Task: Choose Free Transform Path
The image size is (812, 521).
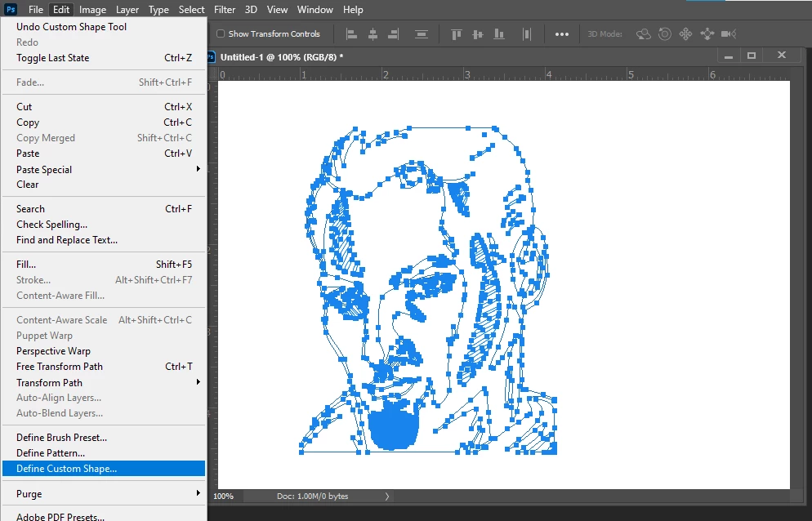Action: (104, 367)
